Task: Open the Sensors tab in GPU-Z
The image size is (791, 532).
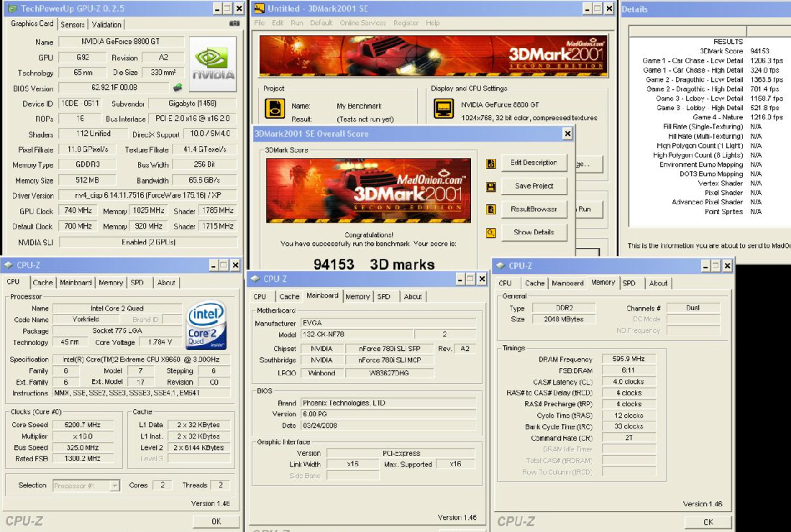Action: point(73,24)
